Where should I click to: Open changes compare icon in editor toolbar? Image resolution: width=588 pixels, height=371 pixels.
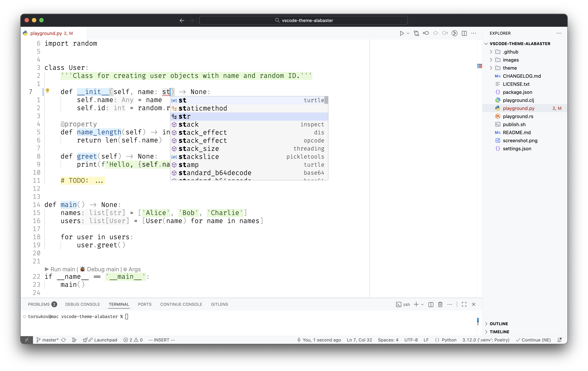pyautogui.click(x=416, y=33)
